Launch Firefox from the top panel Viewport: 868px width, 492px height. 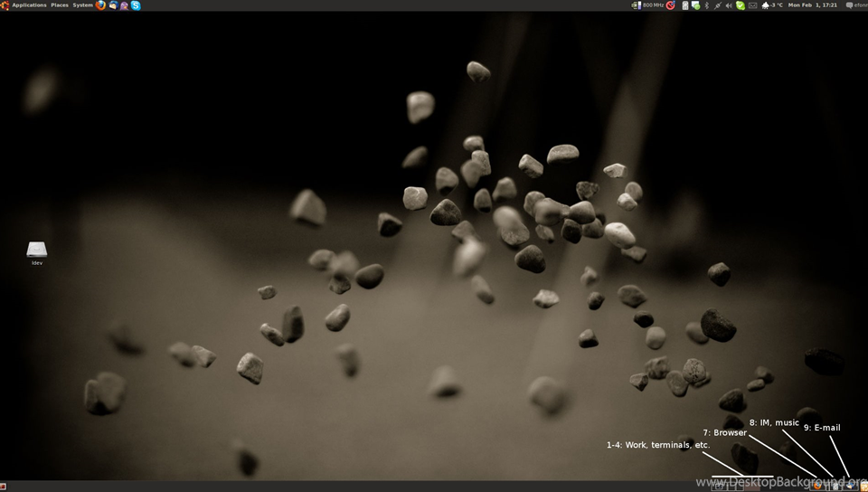[x=100, y=5]
